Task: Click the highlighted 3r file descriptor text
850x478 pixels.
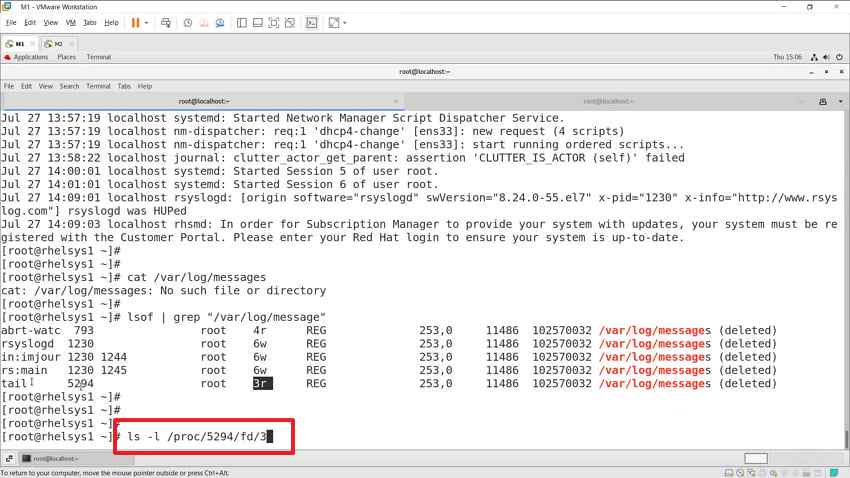Action: click(262, 384)
